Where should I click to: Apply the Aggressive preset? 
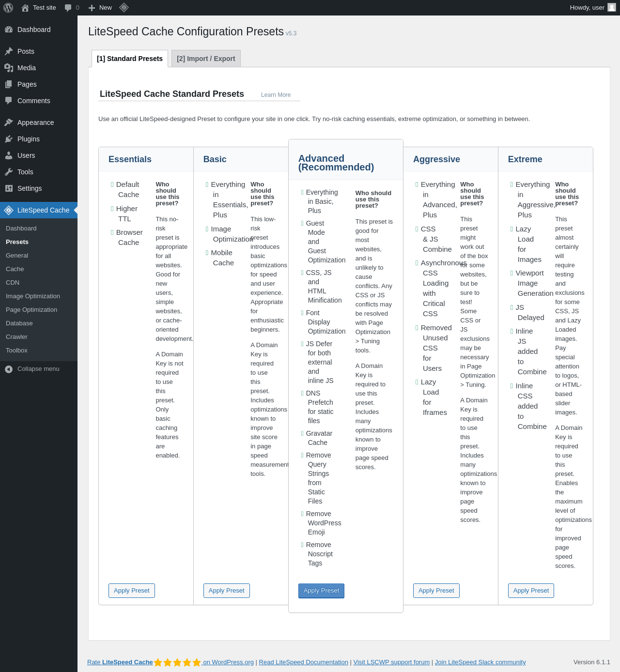pos(436,591)
